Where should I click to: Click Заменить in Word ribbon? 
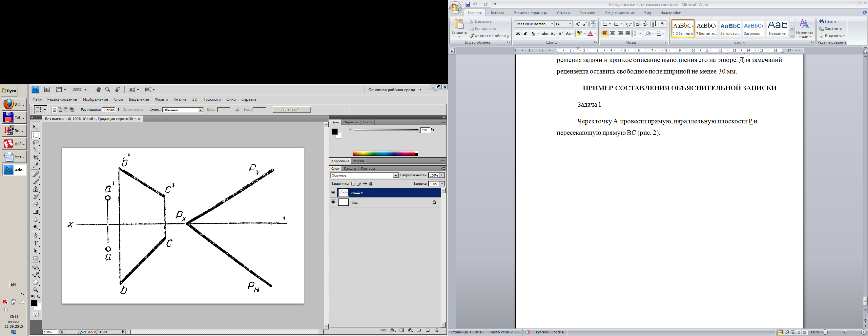[831, 29]
